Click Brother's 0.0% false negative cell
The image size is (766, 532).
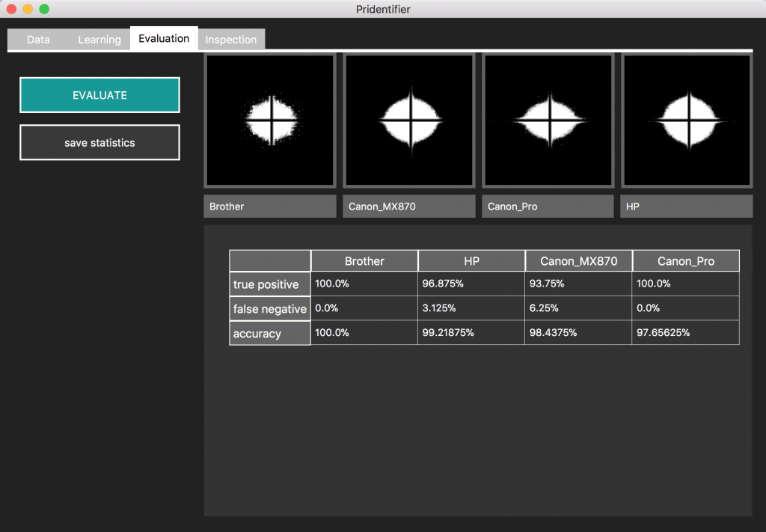pos(364,308)
